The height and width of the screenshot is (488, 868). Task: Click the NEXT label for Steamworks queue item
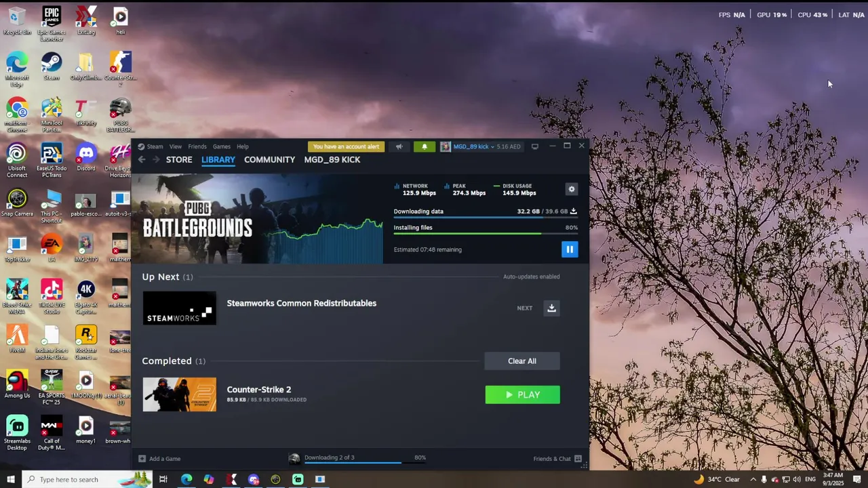coord(524,308)
